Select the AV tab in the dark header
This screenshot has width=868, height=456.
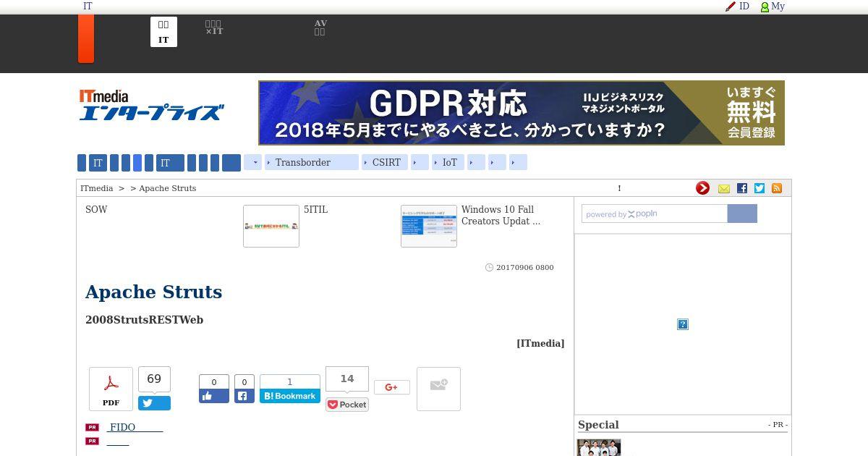click(320, 28)
